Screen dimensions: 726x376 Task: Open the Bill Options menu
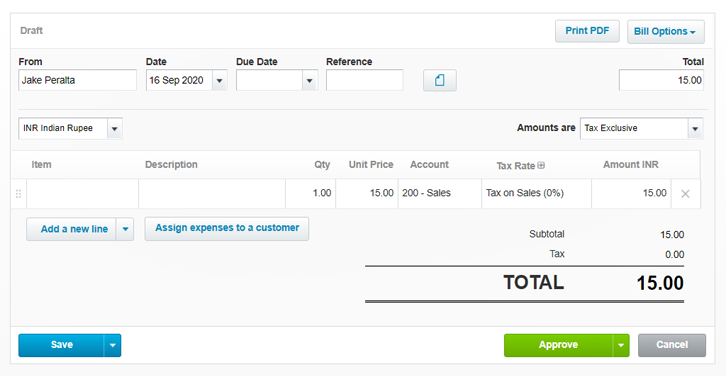[x=666, y=31]
